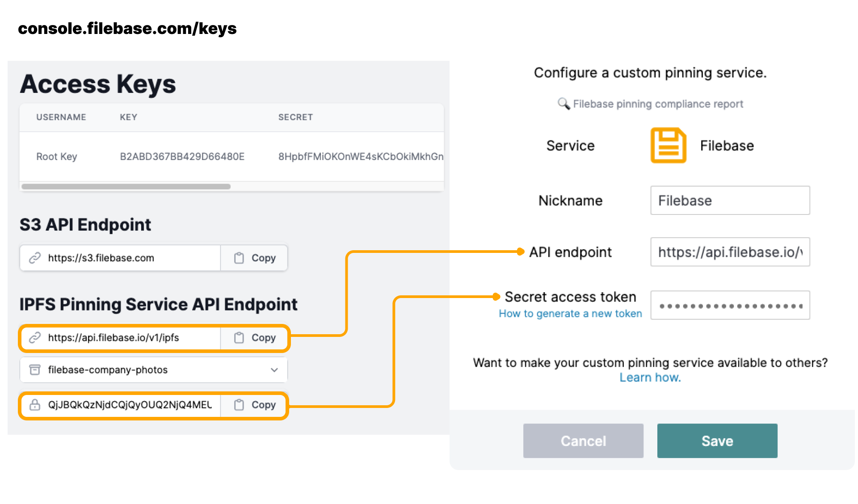The height and width of the screenshot is (504, 858).
Task: Click the chain icon in the IPFS endpoint field
Action: (35, 338)
